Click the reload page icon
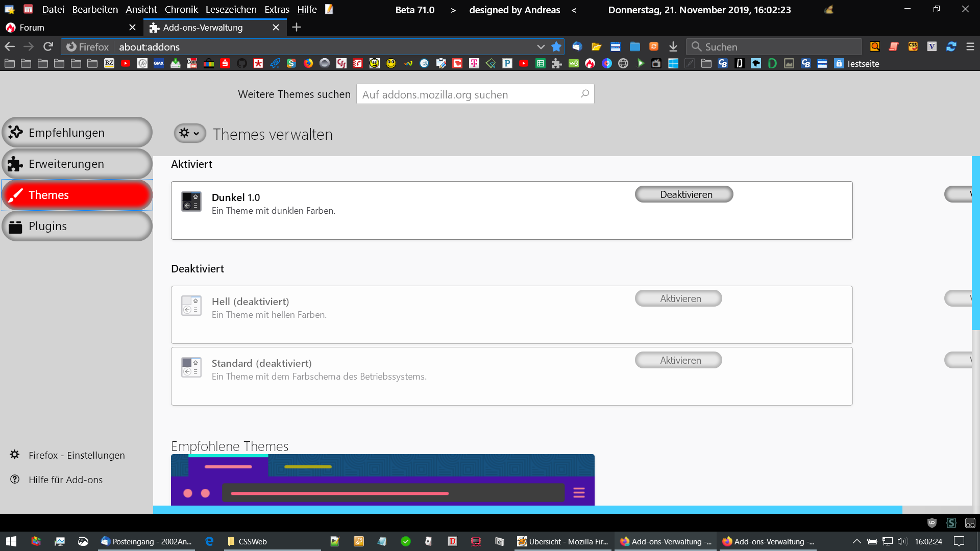The height and width of the screenshot is (551, 980). pyautogui.click(x=48, y=46)
